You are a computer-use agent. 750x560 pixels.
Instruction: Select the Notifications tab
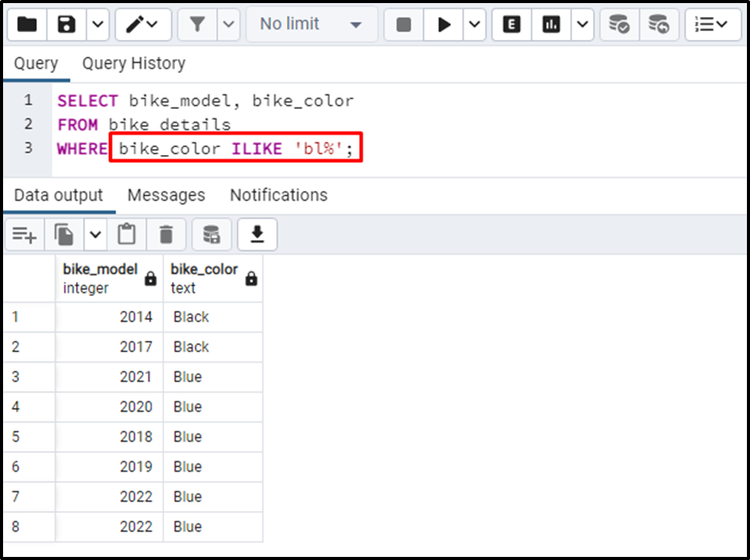[278, 195]
